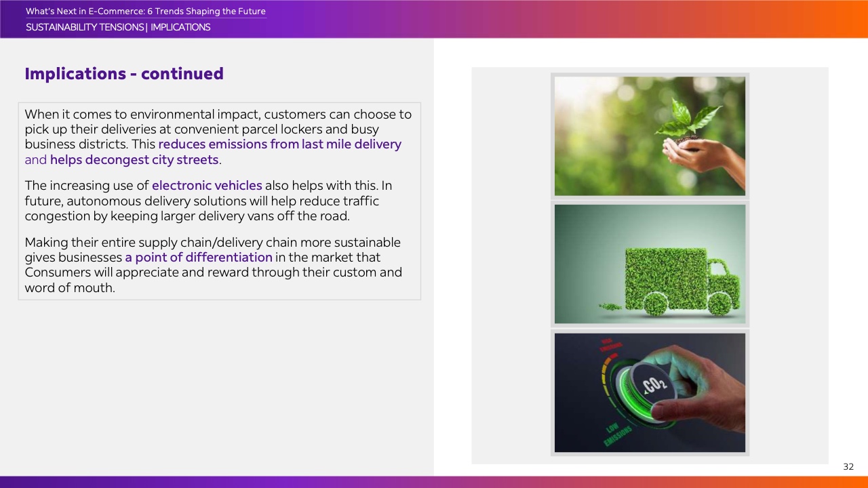Click the CO2 knob in bottom photo

(651, 385)
